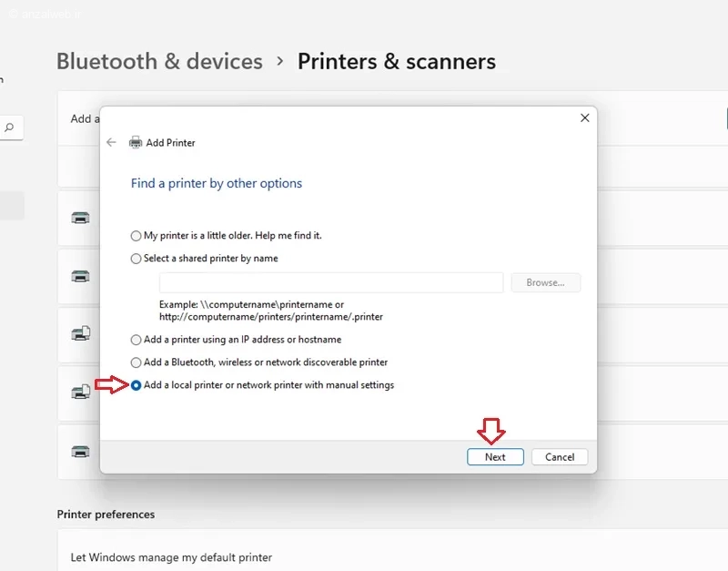Click the Add Printer title printer icon
This screenshot has width=728, height=571.
136,142
